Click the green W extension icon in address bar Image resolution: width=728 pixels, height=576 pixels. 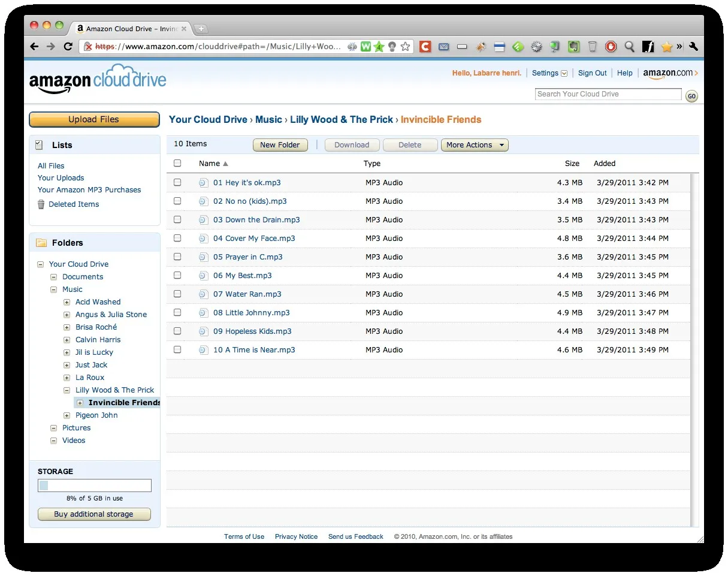coord(365,46)
